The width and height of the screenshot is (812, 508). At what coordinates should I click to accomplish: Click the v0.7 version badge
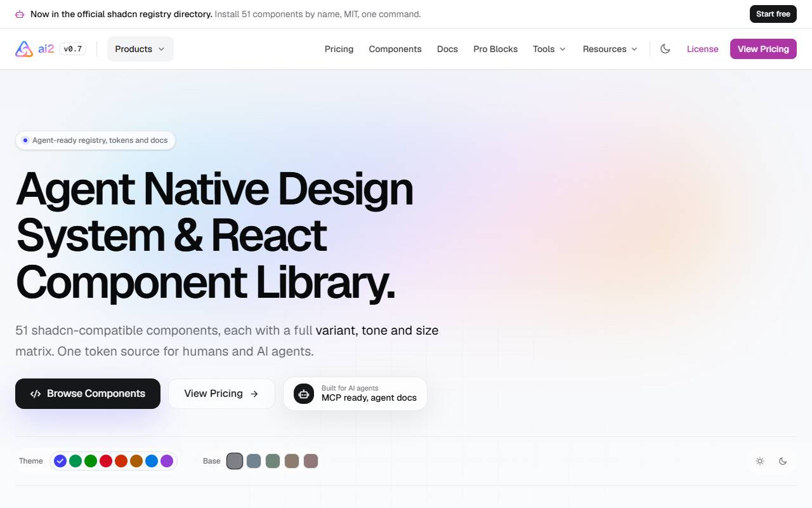[x=73, y=49]
